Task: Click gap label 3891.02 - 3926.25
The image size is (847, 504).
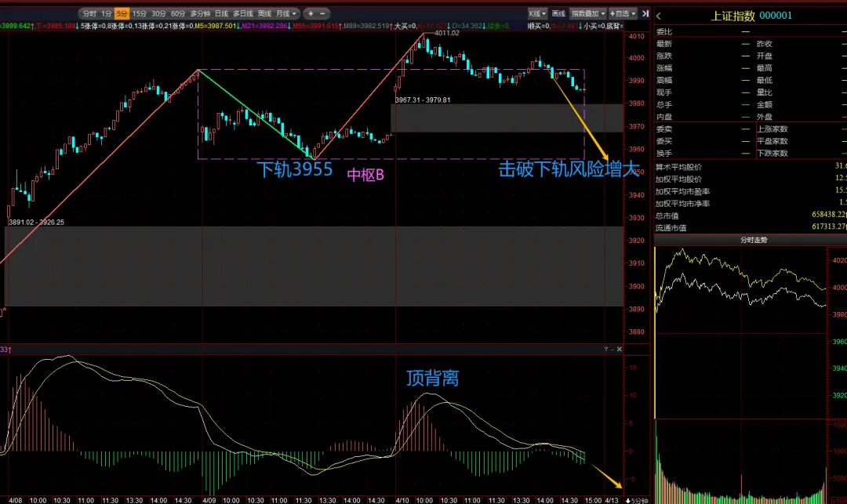Action: point(36,223)
